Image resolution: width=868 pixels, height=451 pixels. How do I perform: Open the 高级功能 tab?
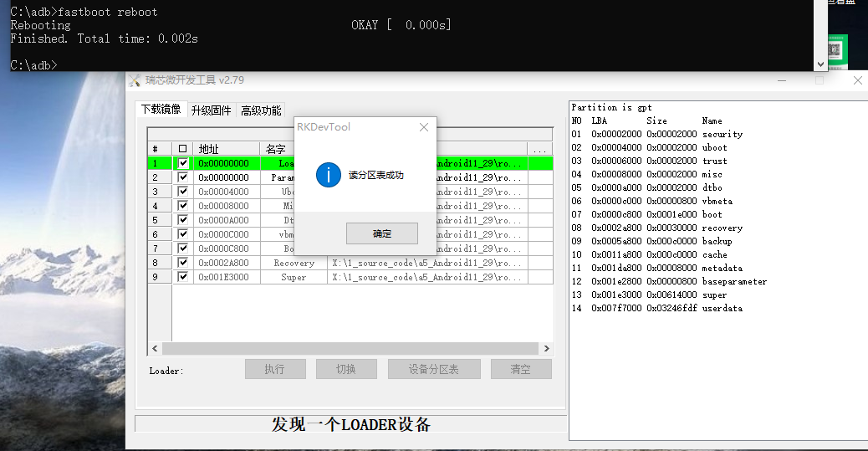pos(261,110)
